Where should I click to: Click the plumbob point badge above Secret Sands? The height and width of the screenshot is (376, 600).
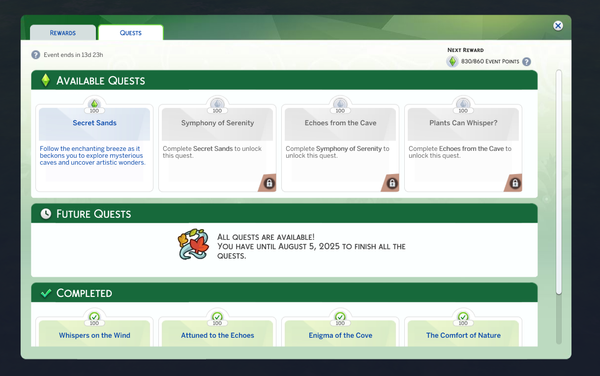(x=94, y=105)
